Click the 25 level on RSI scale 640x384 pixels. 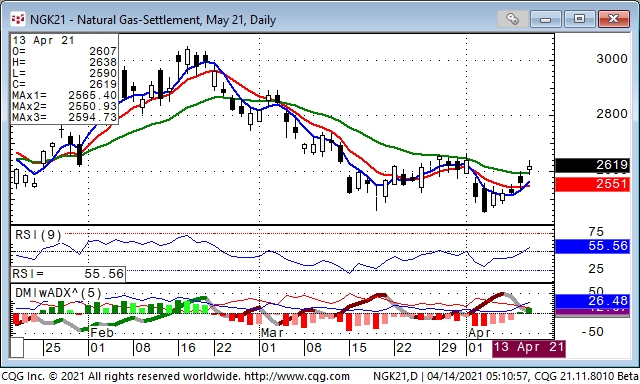[x=596, y=269]
